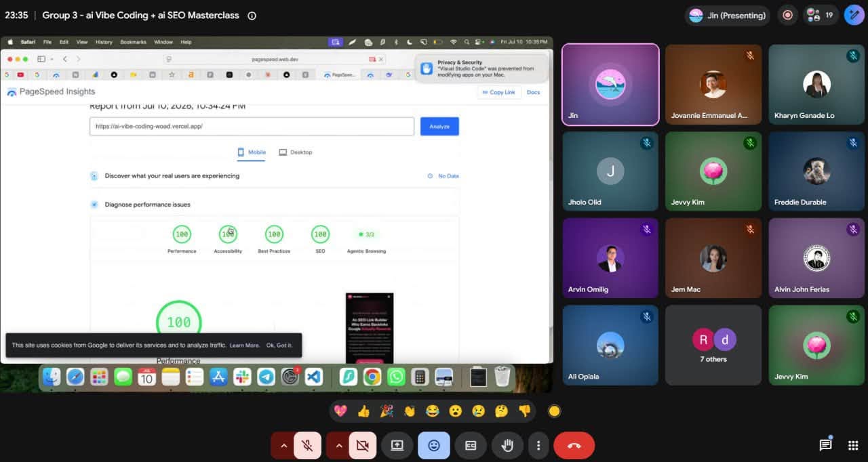The height and width of the screenshot is (462, 868).
Task: Send the sparkling heart reaction
Action: (341, 411)
